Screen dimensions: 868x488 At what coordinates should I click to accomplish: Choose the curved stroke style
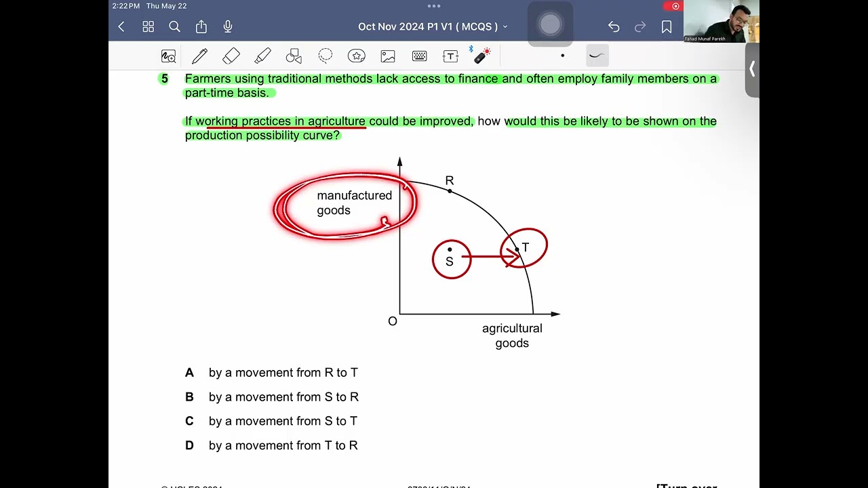click(x=597, y=56)
